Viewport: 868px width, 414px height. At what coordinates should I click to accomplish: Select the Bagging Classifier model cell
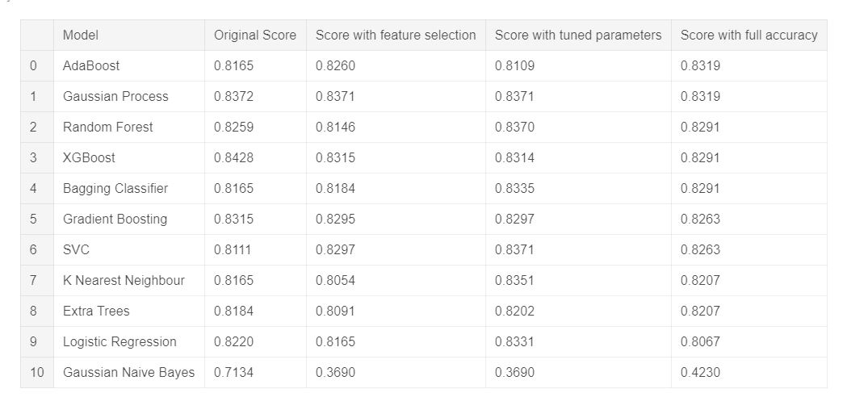pos(115,189)
